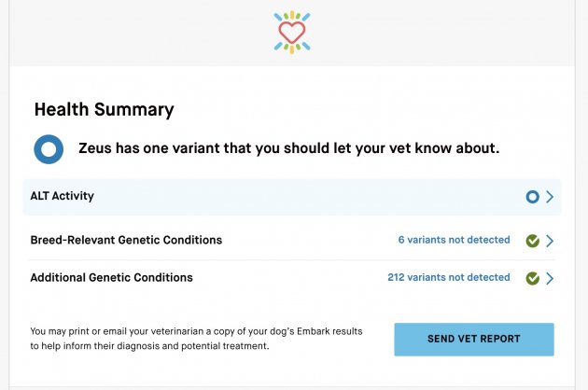
Task: Click the 'potential treatment' line of text
Action: point(149,346)
